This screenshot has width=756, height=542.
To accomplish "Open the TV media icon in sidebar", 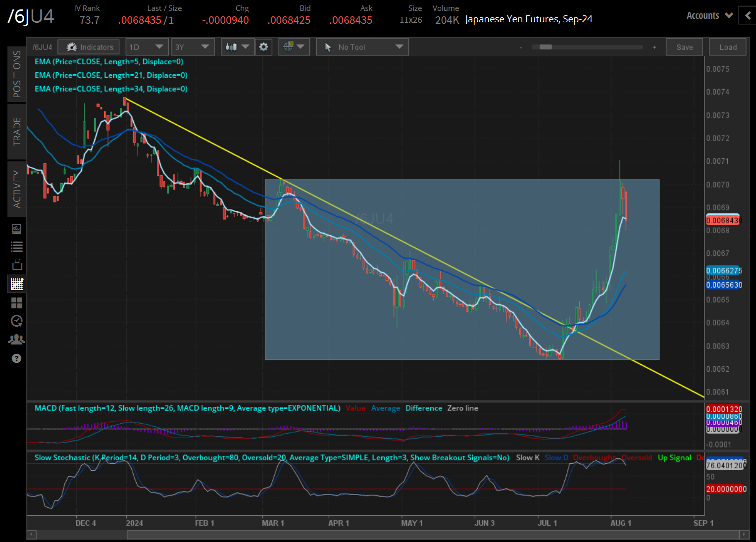I will coord(17,265).
